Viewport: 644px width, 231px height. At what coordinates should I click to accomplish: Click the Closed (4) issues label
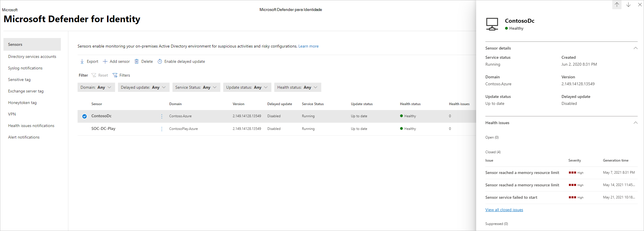click(493, 152)
